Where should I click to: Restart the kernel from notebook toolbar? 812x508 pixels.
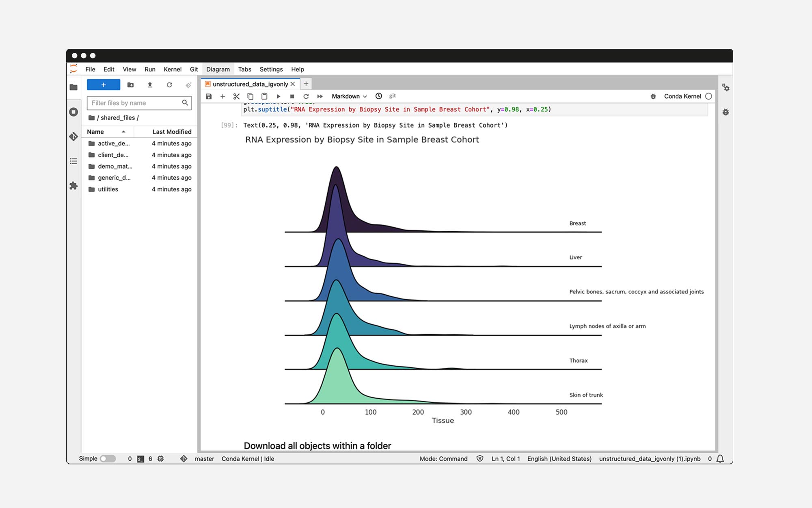tap(306, 96)
